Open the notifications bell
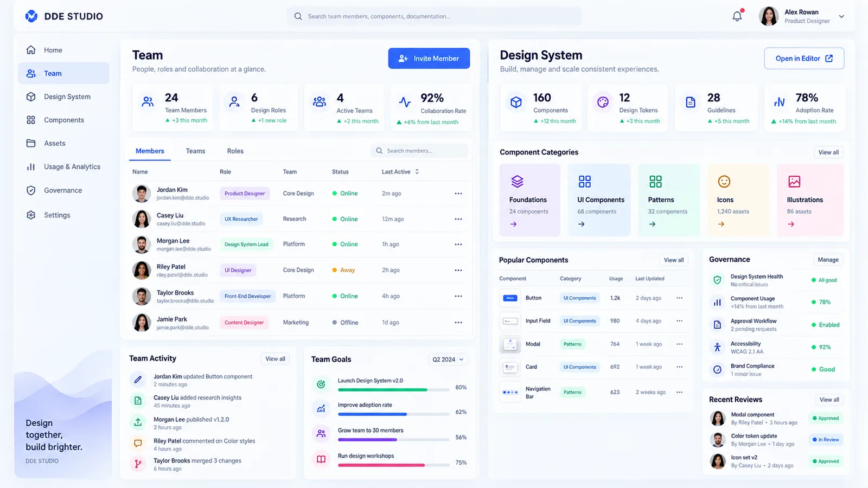Viewport: 868px width, 488px height. click(x=737, y=16)
